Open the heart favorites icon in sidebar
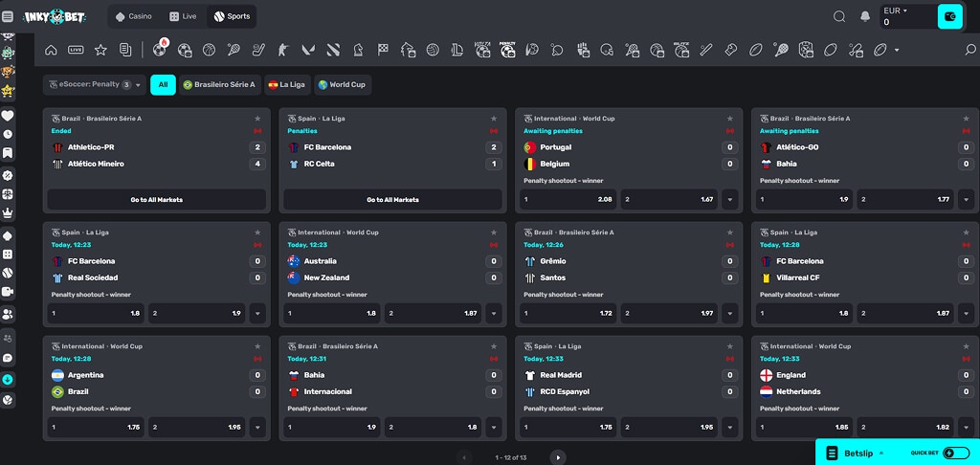 pyautogui.click(x=8, y=116)
